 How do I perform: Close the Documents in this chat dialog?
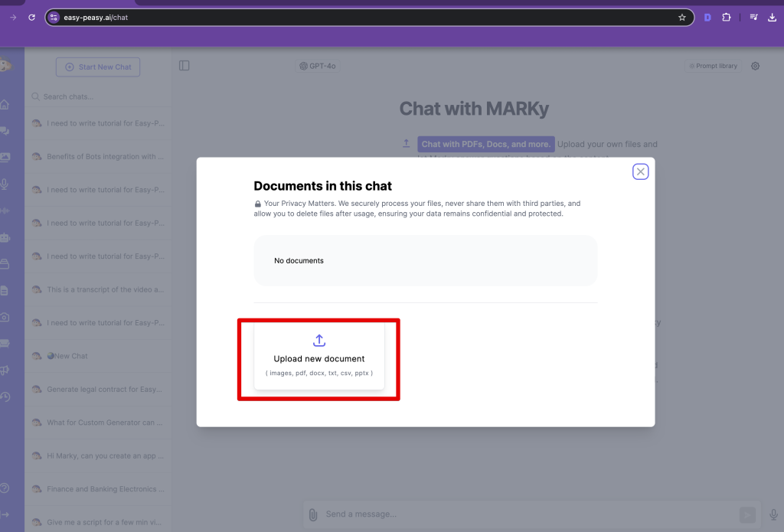point(641,171)
